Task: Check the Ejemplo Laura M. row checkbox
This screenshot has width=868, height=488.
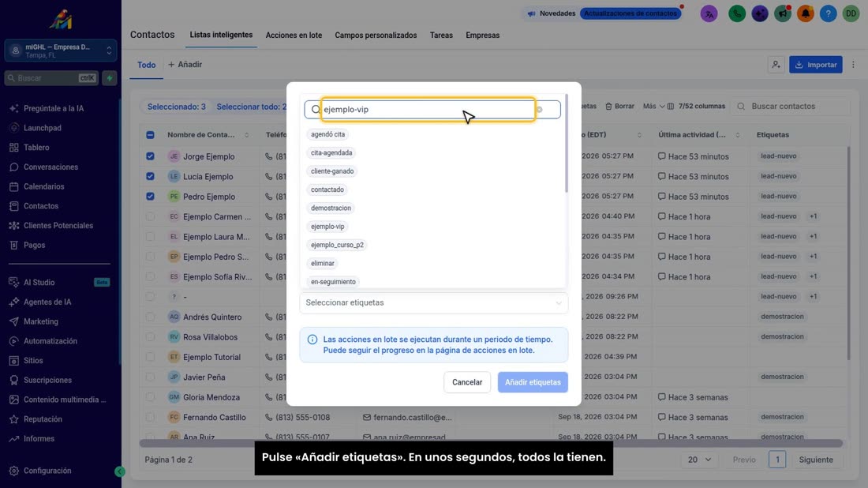Action: tap(150, 237)
